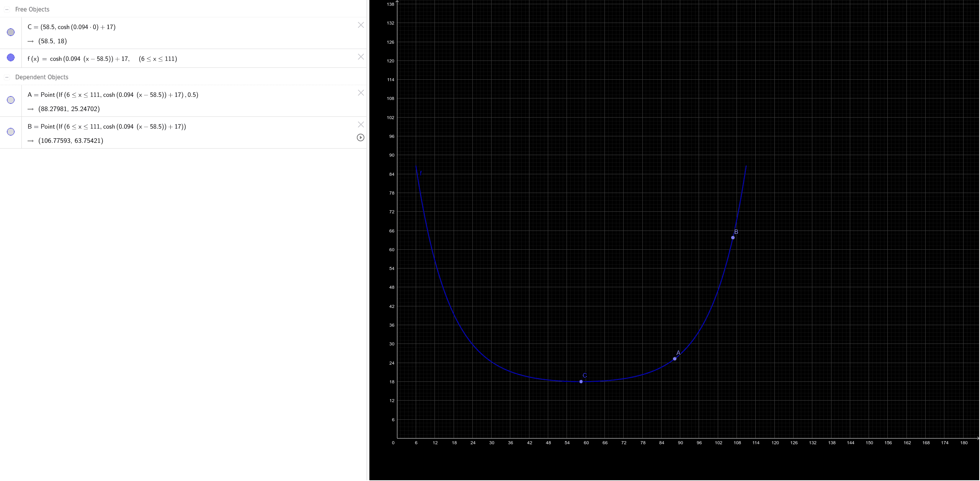980x481 pixels.
Task: Start animation of point B with play icon
Action: point(360,137)
